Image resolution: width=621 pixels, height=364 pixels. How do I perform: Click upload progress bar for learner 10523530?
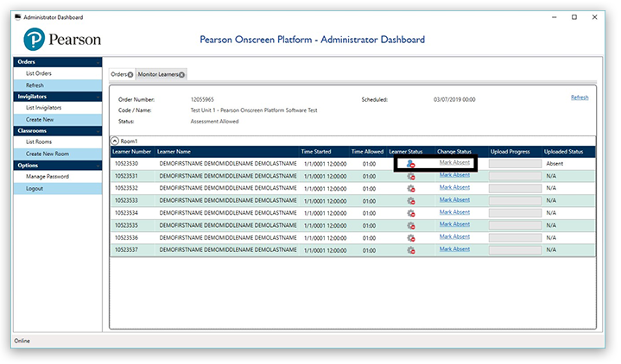(515, 163)
